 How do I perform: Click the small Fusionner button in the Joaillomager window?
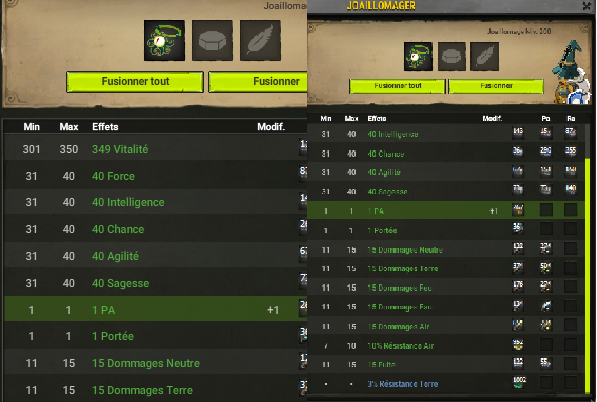(496, 86)
